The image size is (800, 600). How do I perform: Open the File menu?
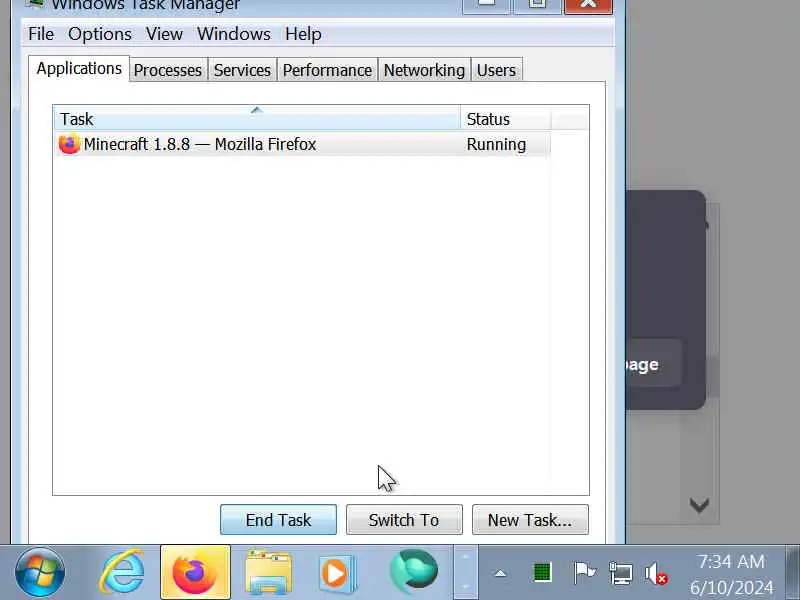pos(41,34)
